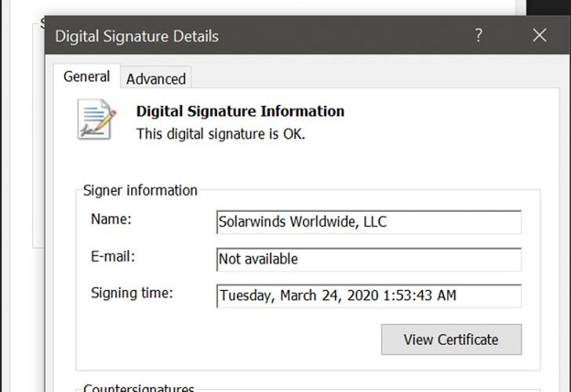Switch to the Advanced tab
The image size is (571, 392).
pyautogui.click(x=156, y=78)
